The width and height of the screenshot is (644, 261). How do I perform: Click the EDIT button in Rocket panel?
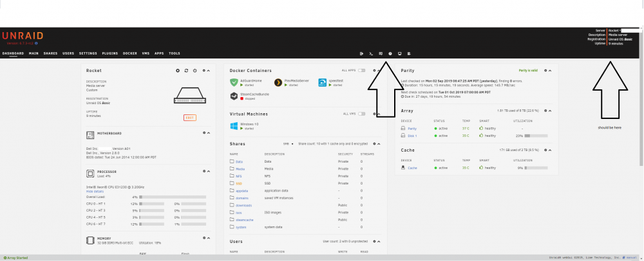(190, 118)
